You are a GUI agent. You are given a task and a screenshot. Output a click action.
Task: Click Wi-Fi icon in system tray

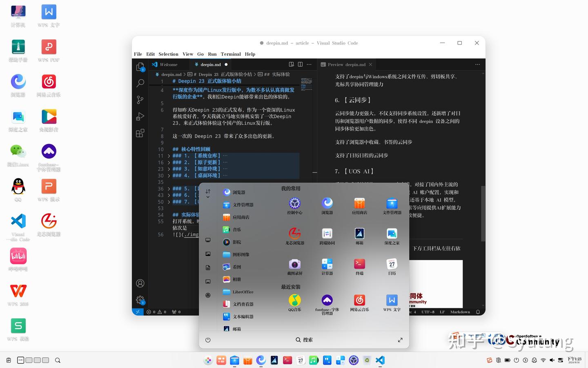pos(543,360)
